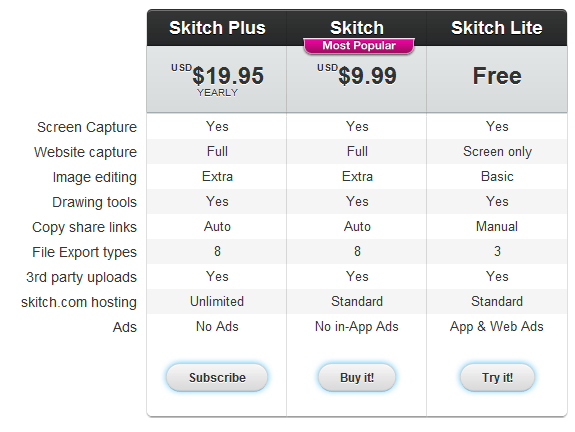Click the skitch.com hosting label
The height and width of the screenshot is (432, 575).
click(x=79, y=302)
